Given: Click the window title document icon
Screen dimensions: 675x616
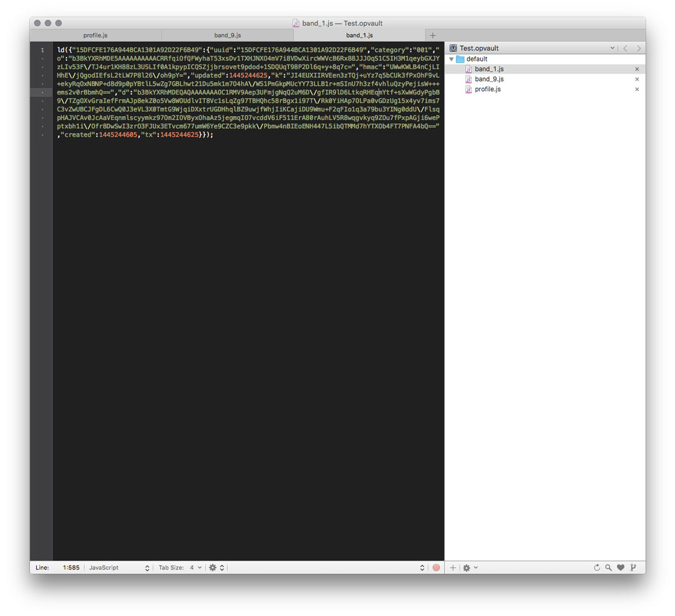Looking at the screenshot, I should point(296,23).
